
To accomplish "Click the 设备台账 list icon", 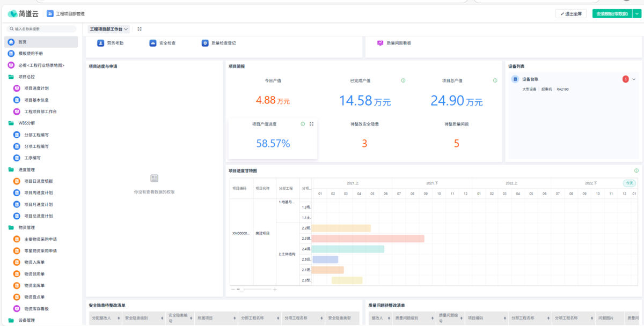I will [515, 79].
